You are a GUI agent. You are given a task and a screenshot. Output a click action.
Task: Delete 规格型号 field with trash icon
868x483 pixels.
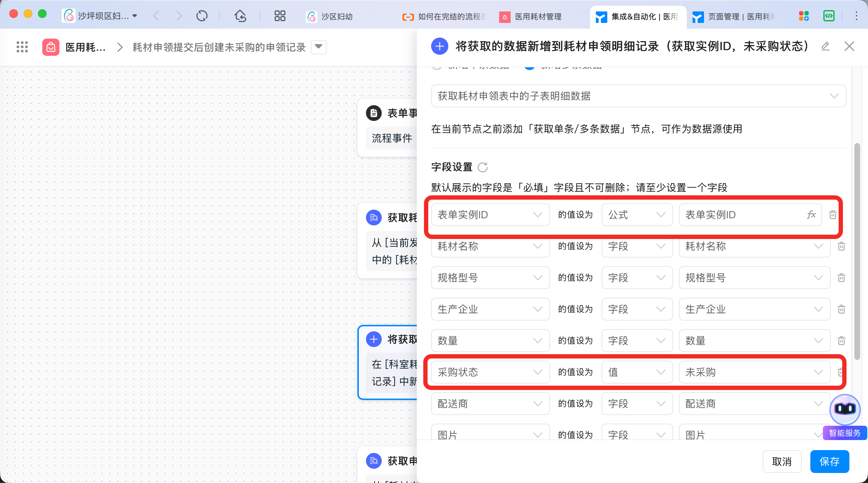(841, 278)
